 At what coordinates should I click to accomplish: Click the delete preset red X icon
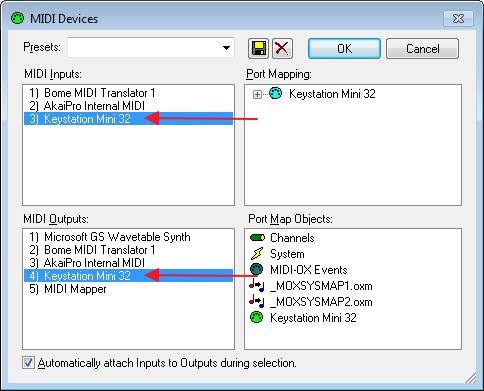pos(282,49)
